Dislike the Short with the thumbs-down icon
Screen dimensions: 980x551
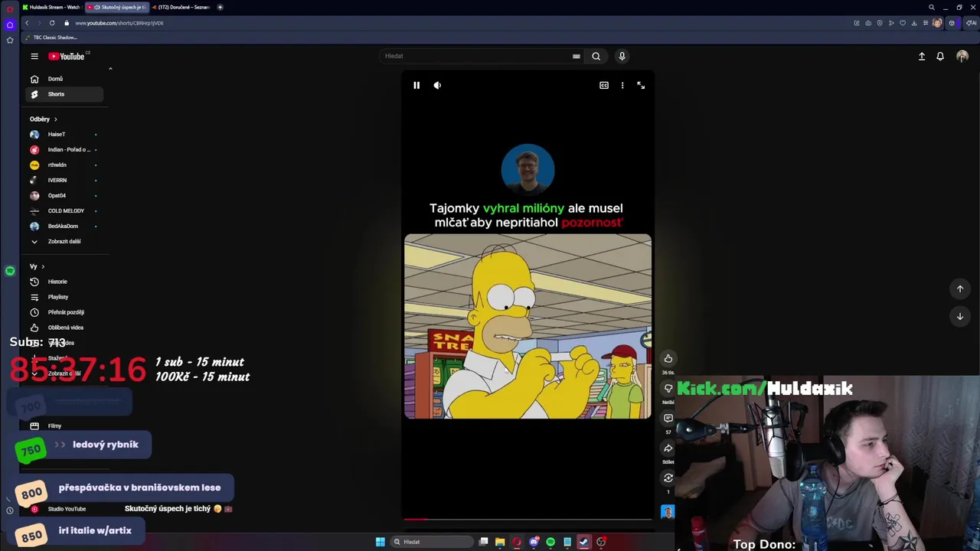668,388
